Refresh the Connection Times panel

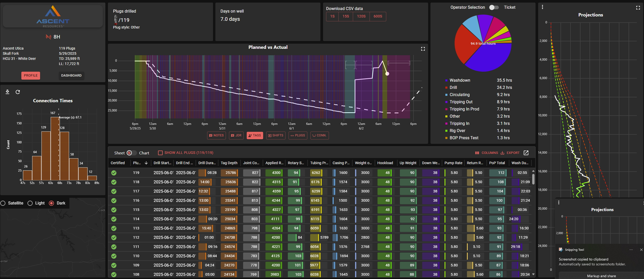point(18,92)
